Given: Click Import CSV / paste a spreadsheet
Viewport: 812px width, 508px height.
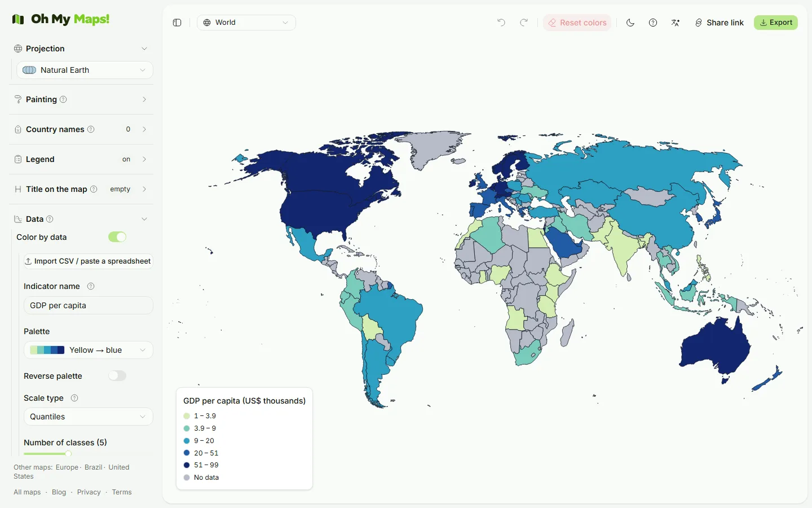Looking at the screenshot, I should (87, 261).
